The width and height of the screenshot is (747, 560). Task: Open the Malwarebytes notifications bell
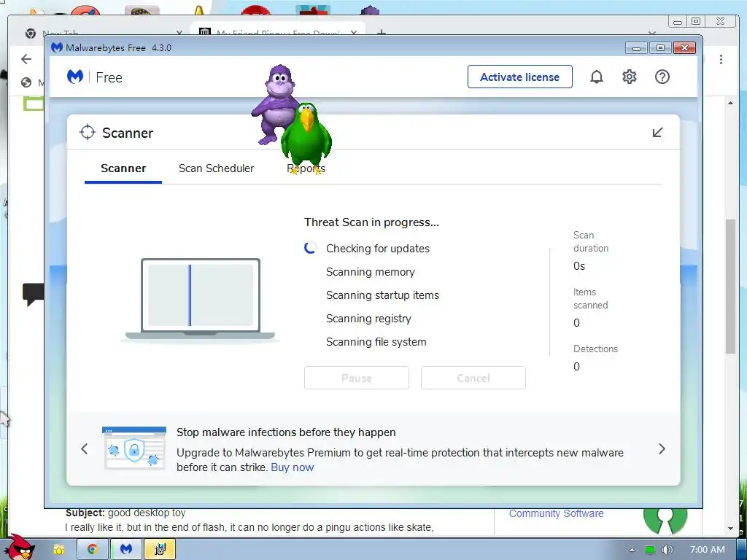597,77
